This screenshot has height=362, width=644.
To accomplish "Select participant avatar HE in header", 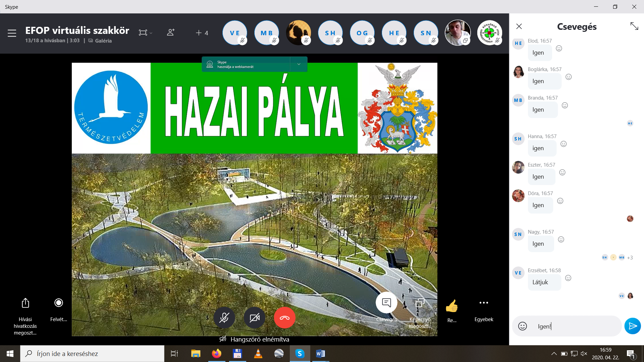I will [x=394, y=33].
